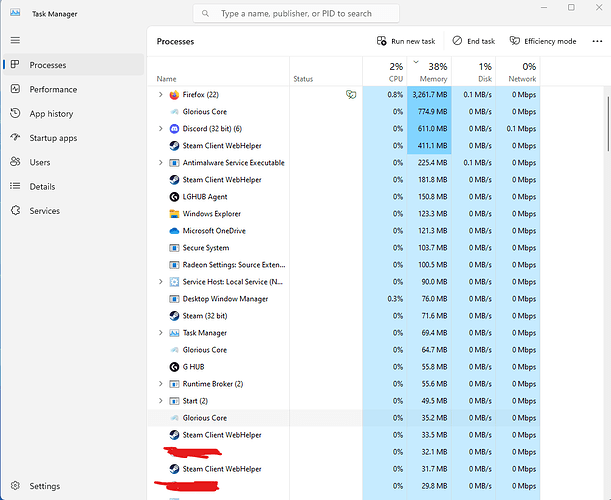This screenshot has height=500, width=611.
Task: Switch to the Performance page
Action: pos(74,89)
